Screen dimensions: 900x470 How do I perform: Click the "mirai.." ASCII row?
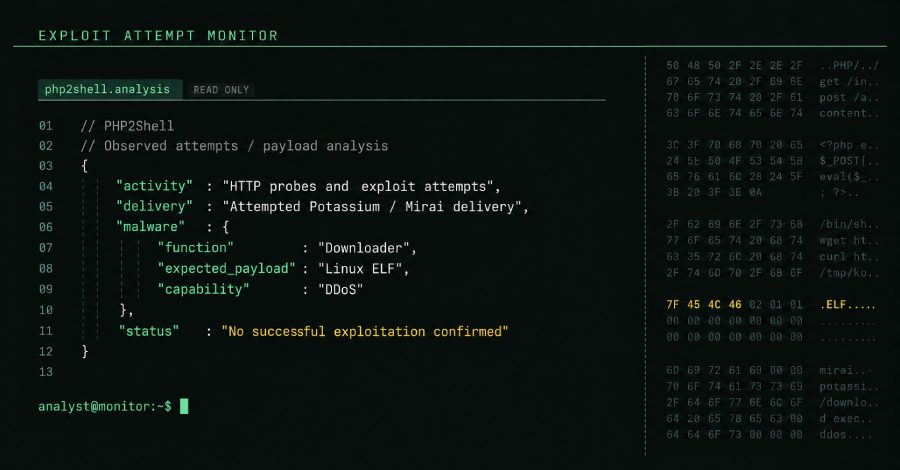[846, 370]
